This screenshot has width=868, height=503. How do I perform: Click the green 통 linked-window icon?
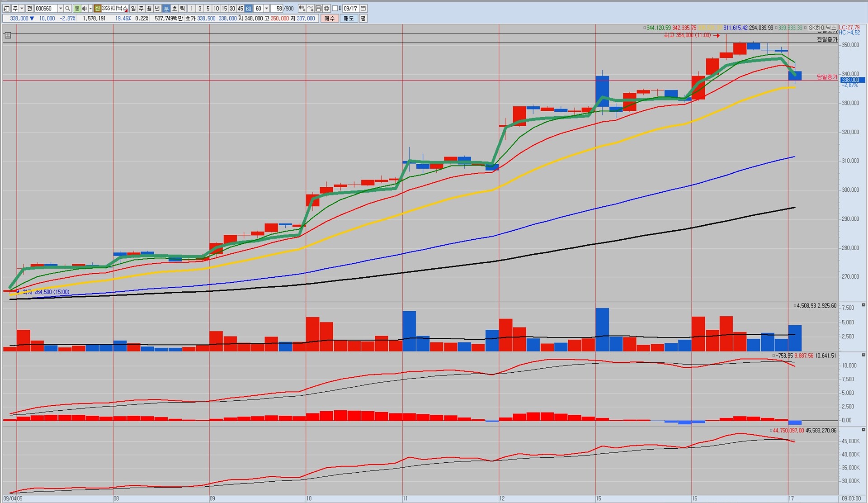pos(77,9)
